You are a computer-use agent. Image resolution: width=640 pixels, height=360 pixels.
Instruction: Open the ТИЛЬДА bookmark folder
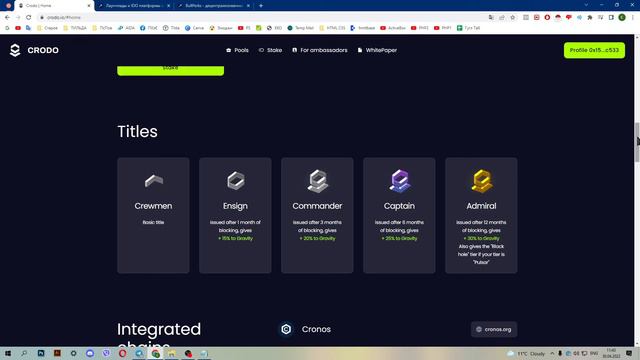point(75,28)
